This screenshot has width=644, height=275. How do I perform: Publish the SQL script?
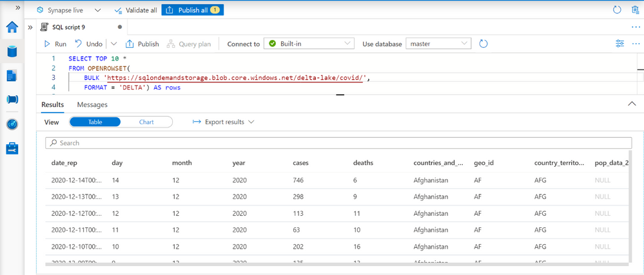tap(142, 44)
